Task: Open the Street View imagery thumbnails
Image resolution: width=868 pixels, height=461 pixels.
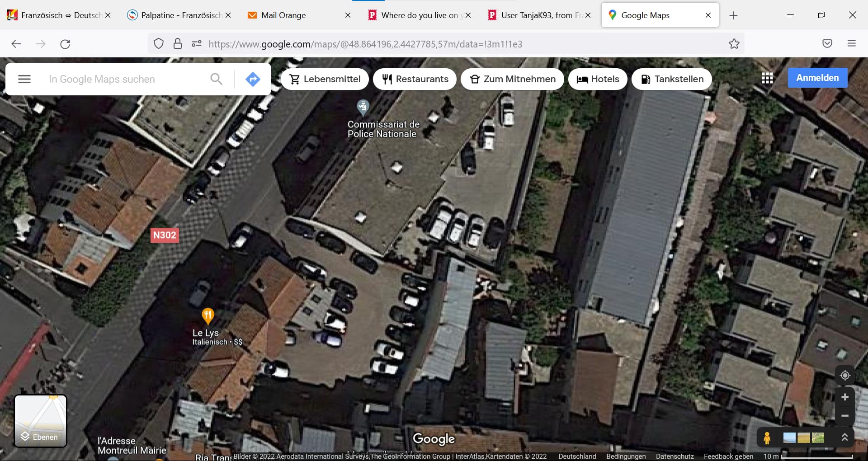Action: (x=803, y=437)
